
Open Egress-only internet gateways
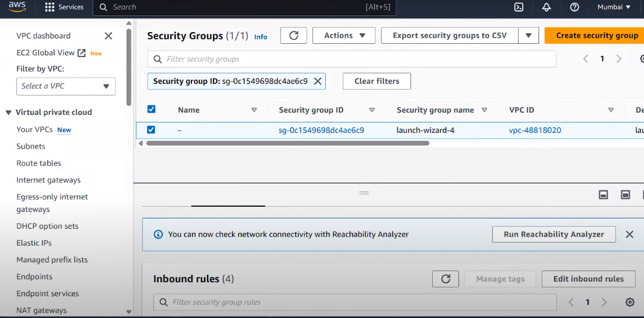[52, 203]
